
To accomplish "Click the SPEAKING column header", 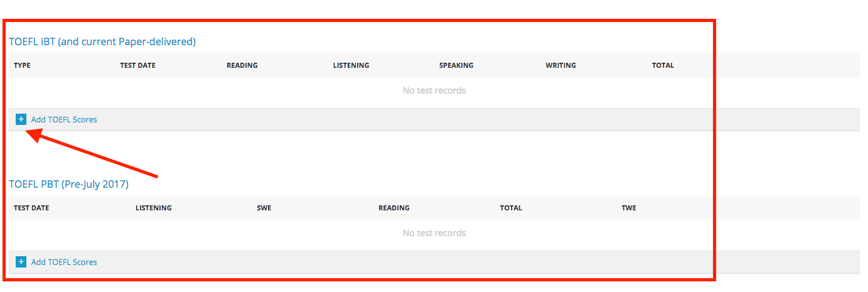I will coord(456,65).
